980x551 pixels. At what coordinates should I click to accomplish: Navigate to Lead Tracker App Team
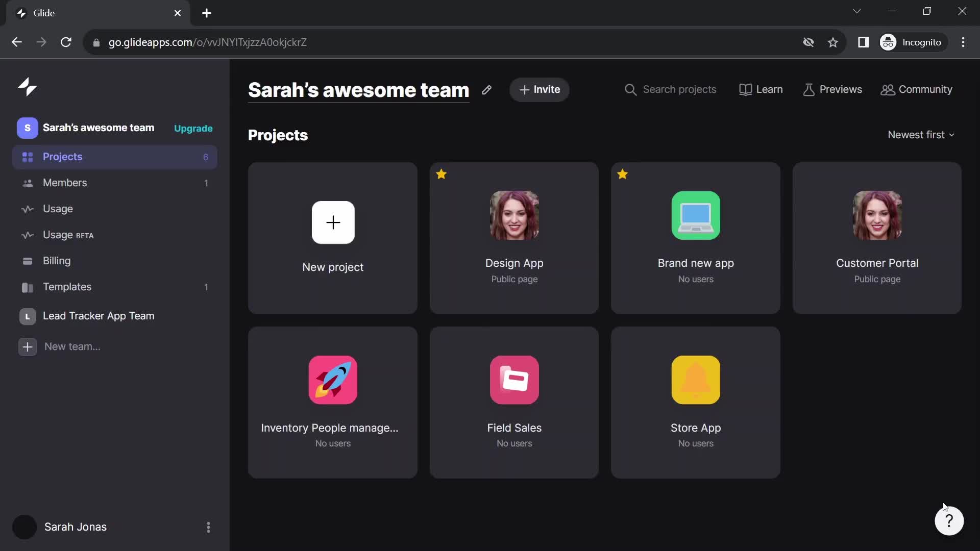click(x=99, y=315)
